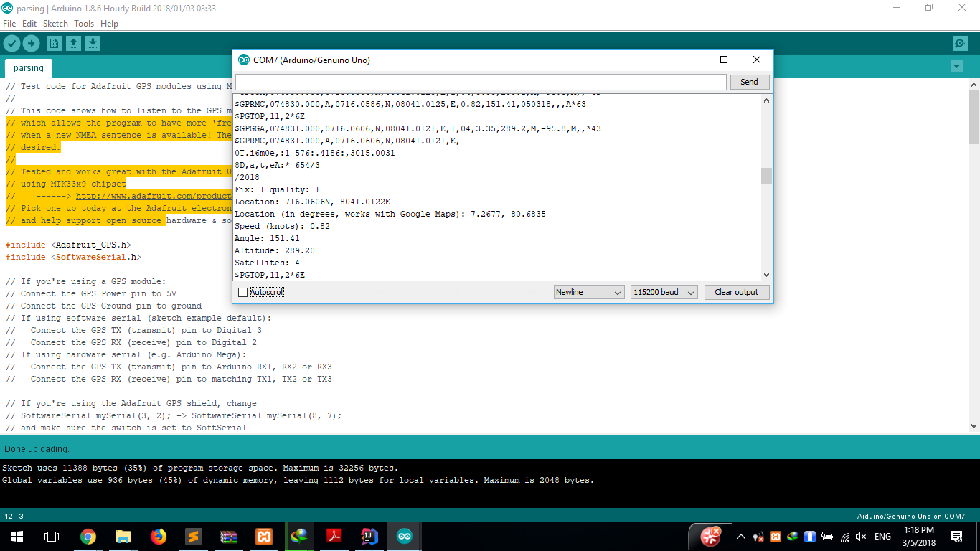Click the Clear output button
Viewport: 980px width, 551px height.
736,292
